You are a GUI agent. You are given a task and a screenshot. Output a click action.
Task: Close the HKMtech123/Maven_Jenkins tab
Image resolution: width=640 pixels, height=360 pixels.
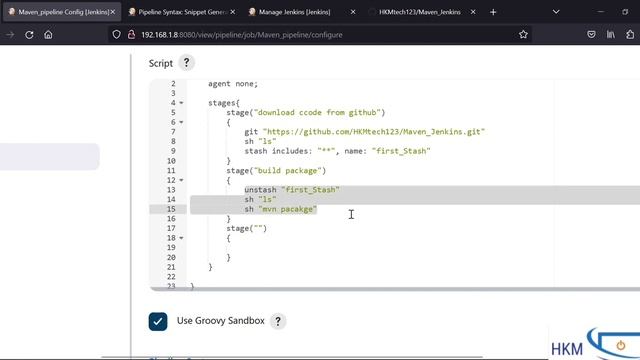pyautogui.click(x=473, y=12)
